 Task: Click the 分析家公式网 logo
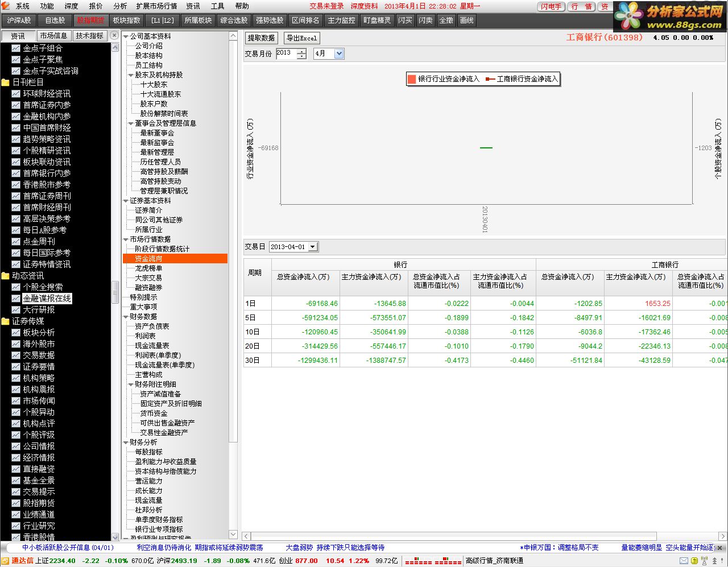point(671,16)
